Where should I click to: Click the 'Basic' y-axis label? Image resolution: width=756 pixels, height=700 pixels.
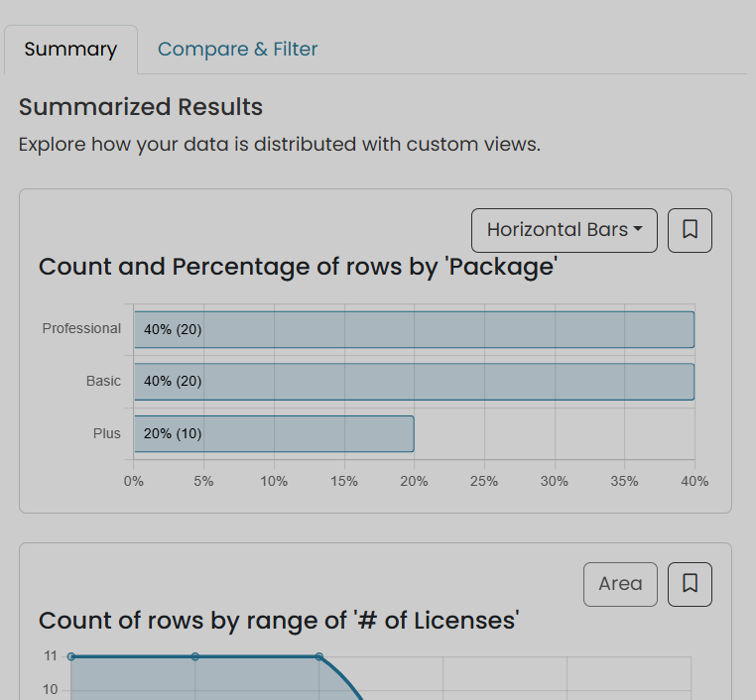pyautogui.click(x=103, y=382)
